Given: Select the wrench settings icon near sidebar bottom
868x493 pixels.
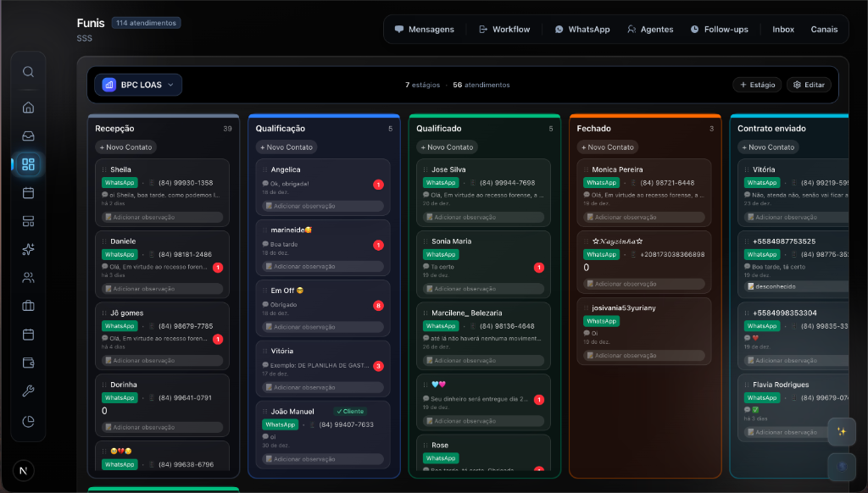Looking at the screenshot, I should pos(28,391).
